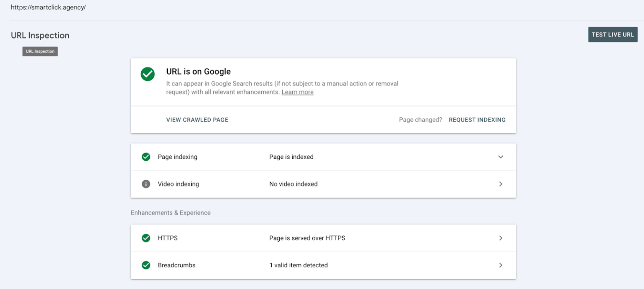Click the green checkmark beside URL is on Google
This screenshot has width=644, height=289.
(148, 74)
